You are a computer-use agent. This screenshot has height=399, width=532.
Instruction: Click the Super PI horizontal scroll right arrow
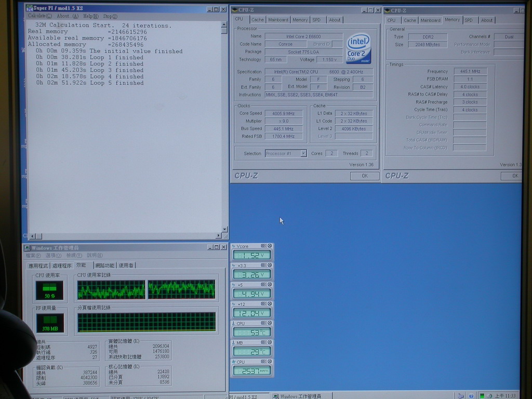point(219,235)
